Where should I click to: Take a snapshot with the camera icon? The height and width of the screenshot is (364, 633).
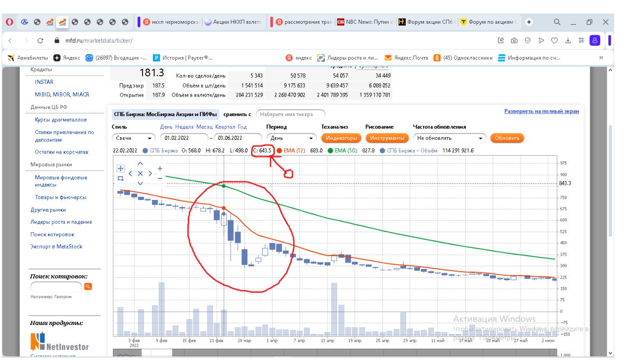point(514,40)
